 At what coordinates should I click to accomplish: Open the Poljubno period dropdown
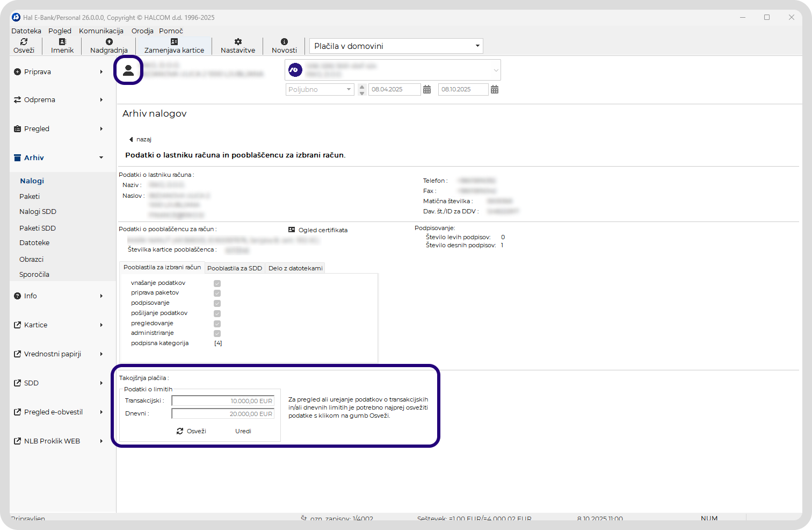[x=320, y=90]
